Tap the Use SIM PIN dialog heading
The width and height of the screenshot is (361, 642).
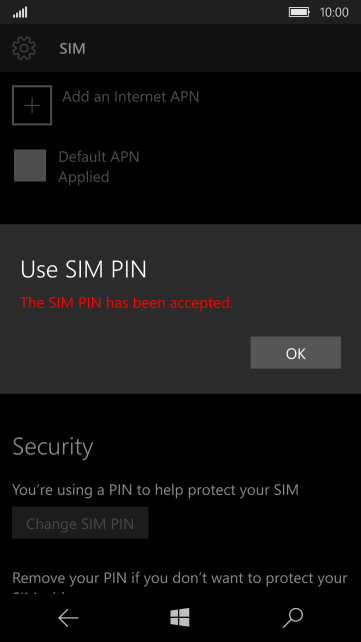pyautogui.click(x=83, y=270)
